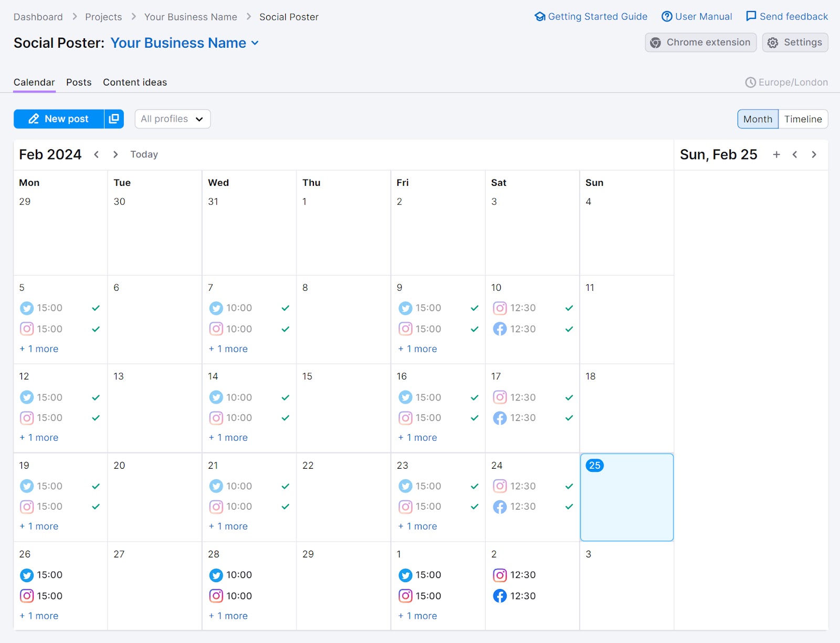Expand '+ 1 more' on Feb 14
Image resolution: width=840 pixels, height=643 pixels.
pyautogui.click(x=228, y=437)
